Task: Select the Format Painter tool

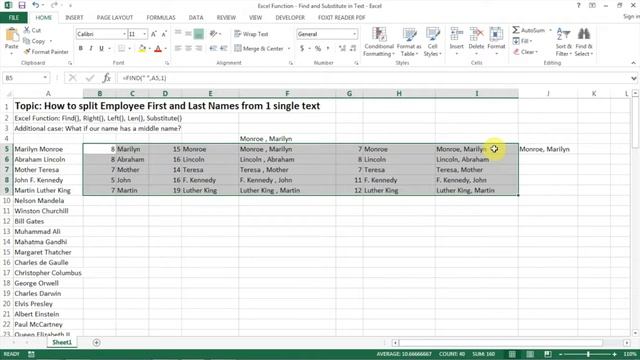Action: [x=46, y=52]
